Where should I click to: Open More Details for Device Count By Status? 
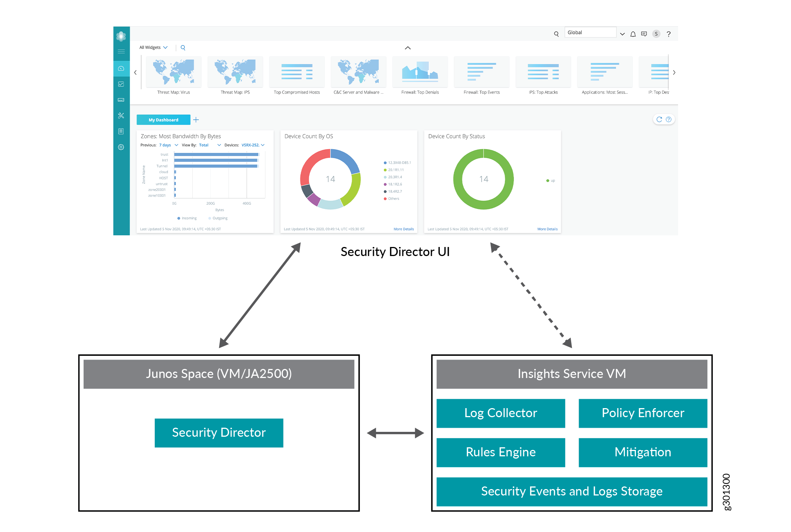(547, 229)
